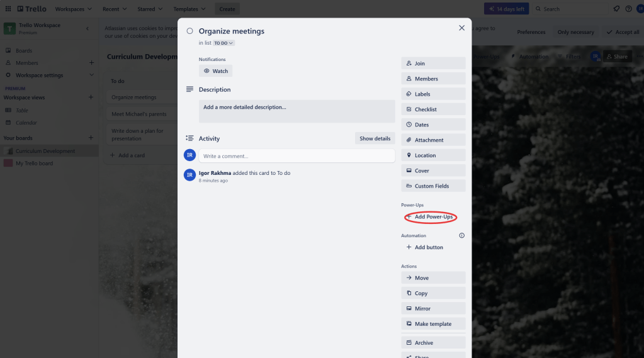
Task: Mark Organize meetings card as complete
Action: point(189,31)
